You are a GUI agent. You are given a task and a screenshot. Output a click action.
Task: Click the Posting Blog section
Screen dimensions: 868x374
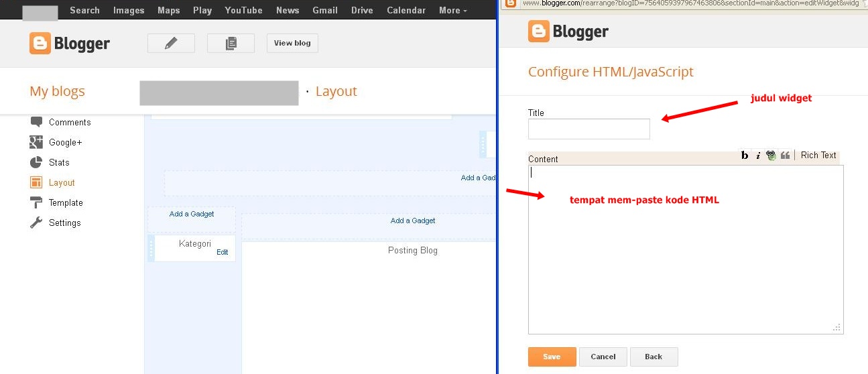point(413,250)
